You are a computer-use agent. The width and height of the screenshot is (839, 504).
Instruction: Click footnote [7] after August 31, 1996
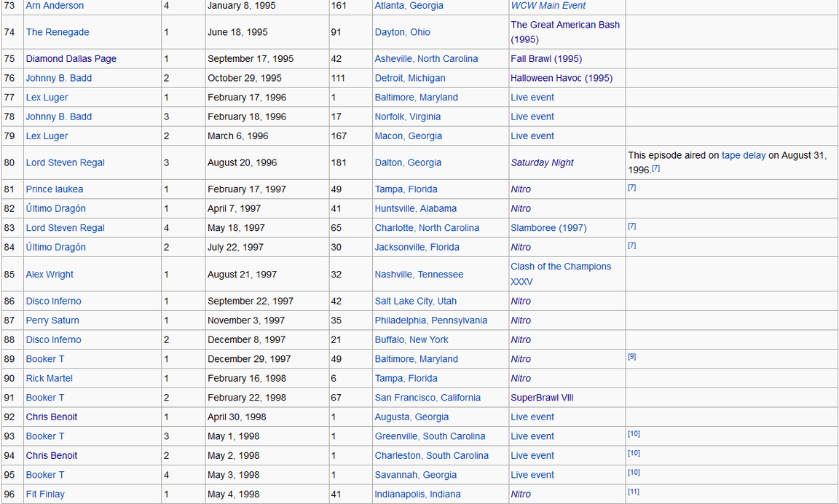pos(655,168)
